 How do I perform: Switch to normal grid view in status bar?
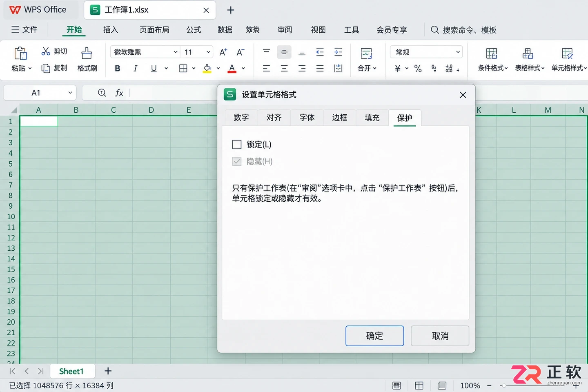(419, 385)
